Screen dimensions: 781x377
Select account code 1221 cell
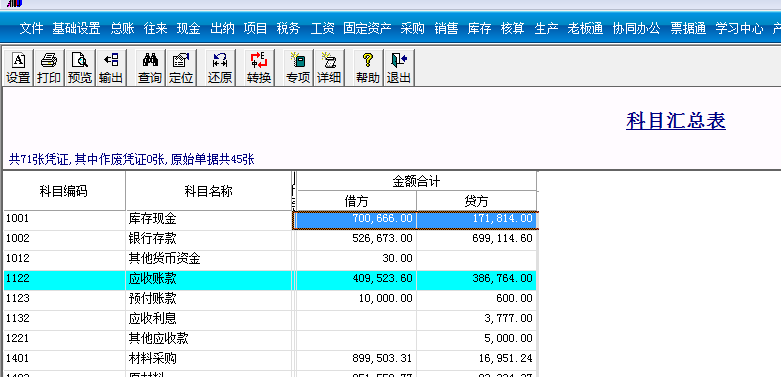point(64,339)
